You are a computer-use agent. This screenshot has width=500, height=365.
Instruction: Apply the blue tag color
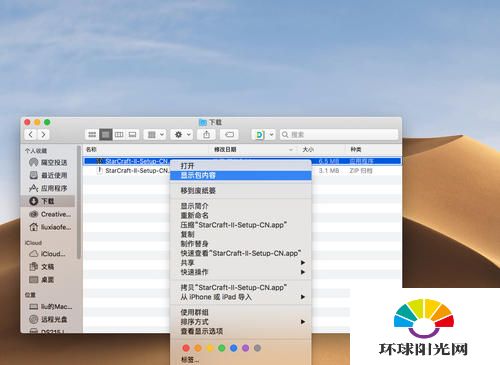click(x=234, y=348)
